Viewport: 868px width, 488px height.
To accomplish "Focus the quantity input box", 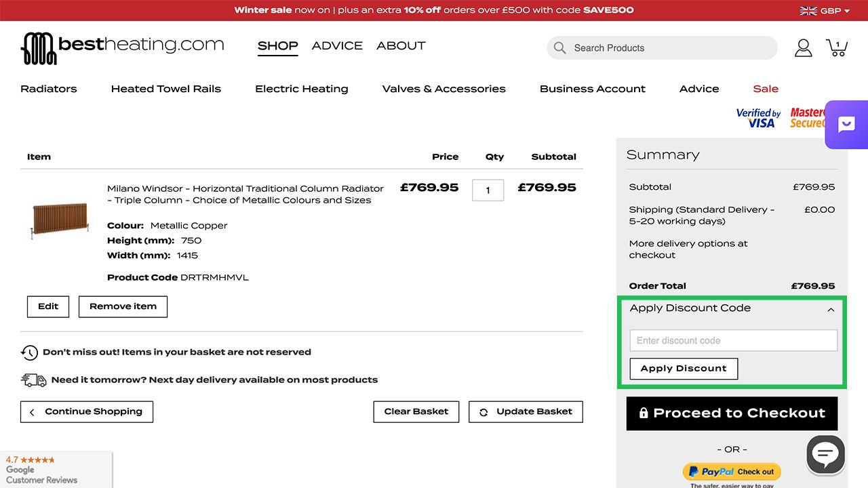I will [488, 190].
